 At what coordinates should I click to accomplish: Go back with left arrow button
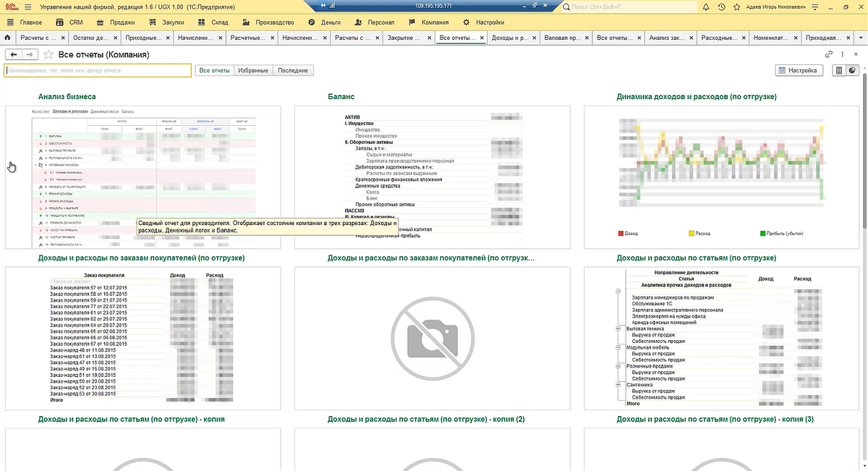[x=14, y=54]
